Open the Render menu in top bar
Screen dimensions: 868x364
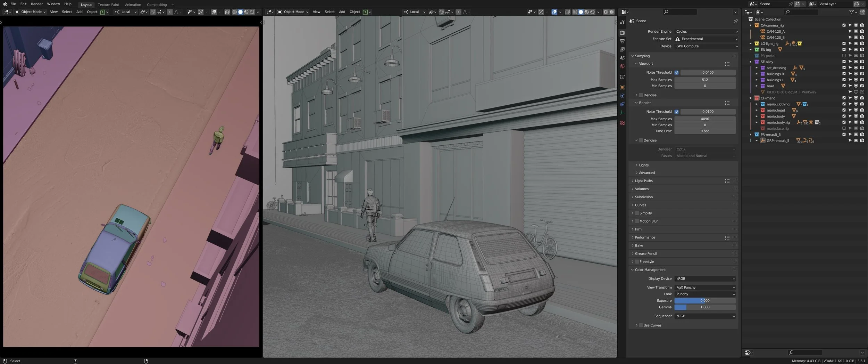pyautogui.click(x=37, y=4)
